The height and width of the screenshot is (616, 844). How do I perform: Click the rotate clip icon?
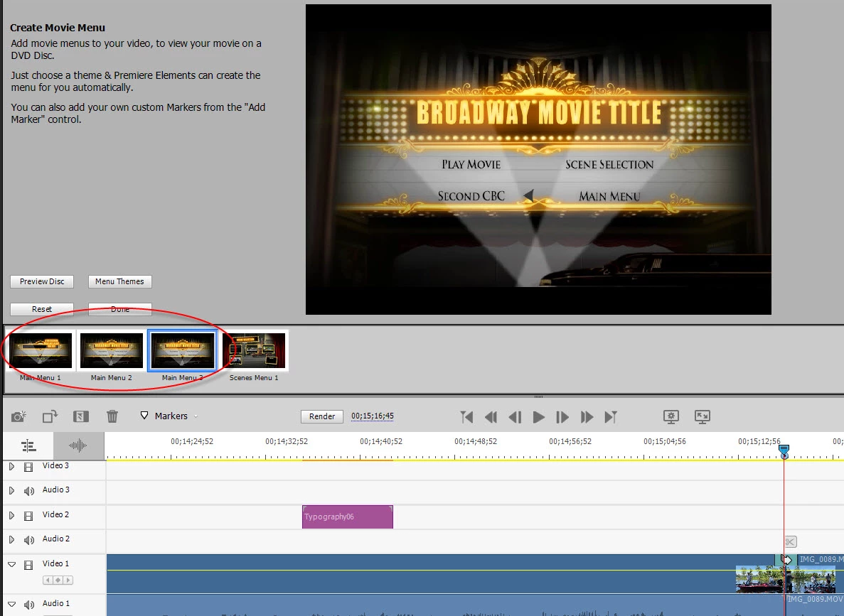(x=50, y=416)
